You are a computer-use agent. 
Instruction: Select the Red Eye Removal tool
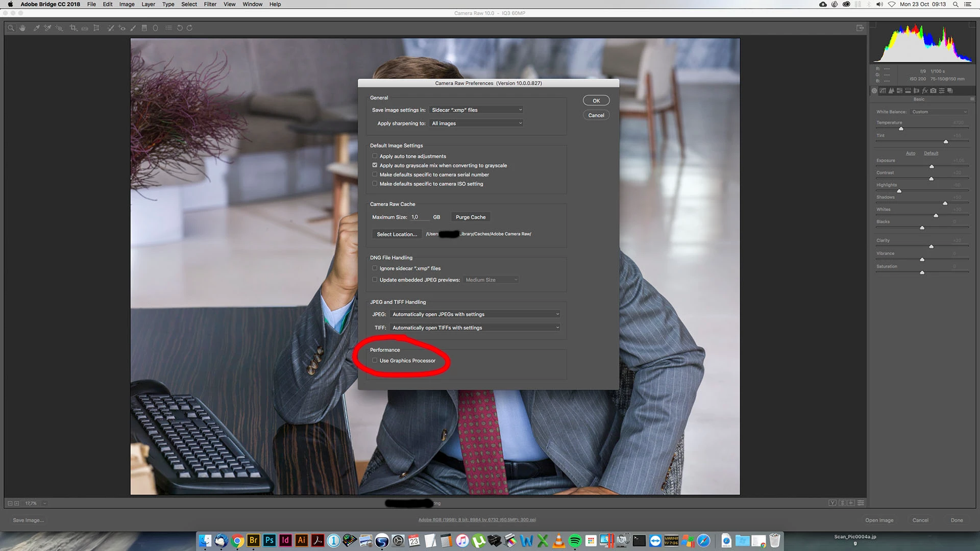pos(122,28)
